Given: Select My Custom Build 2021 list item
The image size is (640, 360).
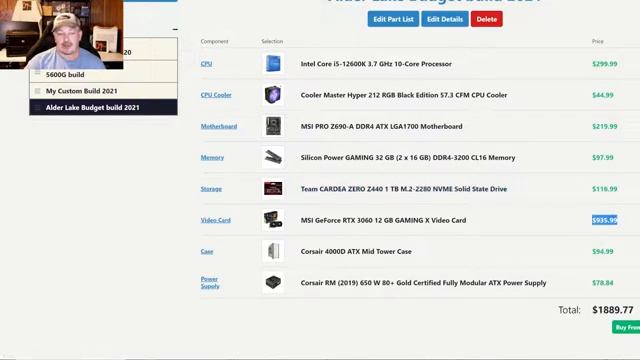Looking at the screenshot, I should click(103, 91).
